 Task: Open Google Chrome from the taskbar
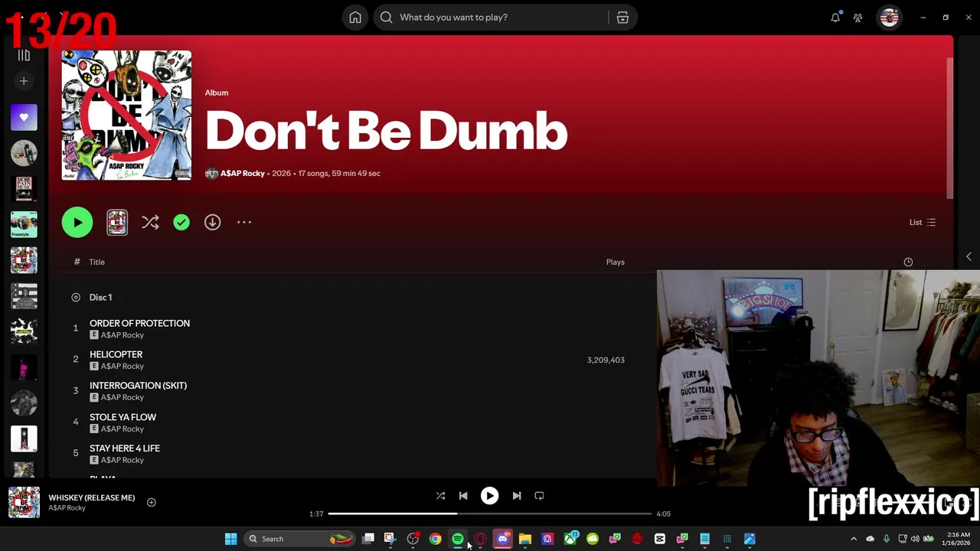pos(435,539)
